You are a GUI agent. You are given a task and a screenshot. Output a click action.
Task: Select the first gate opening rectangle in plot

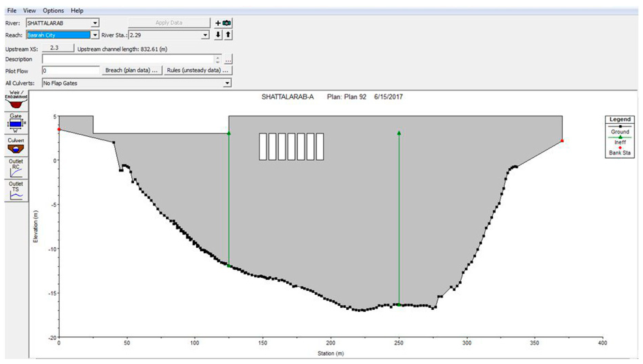[x=263, y=146]
